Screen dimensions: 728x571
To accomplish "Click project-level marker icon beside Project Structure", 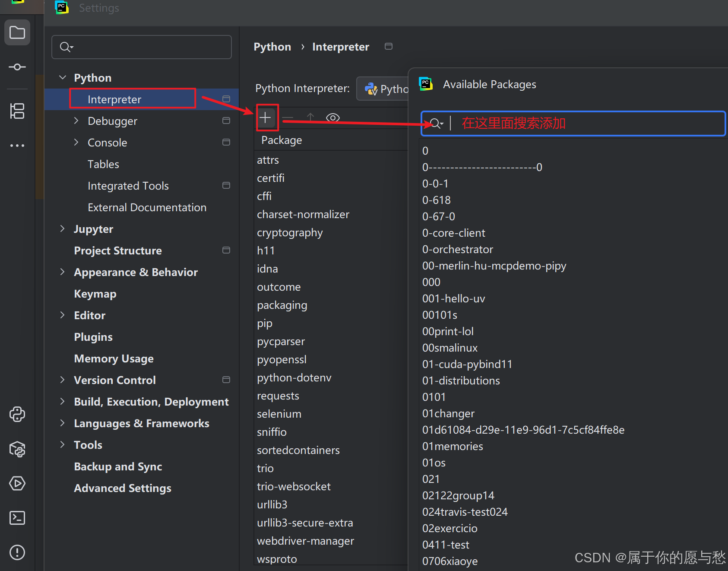I will click(x=226, y=250).
